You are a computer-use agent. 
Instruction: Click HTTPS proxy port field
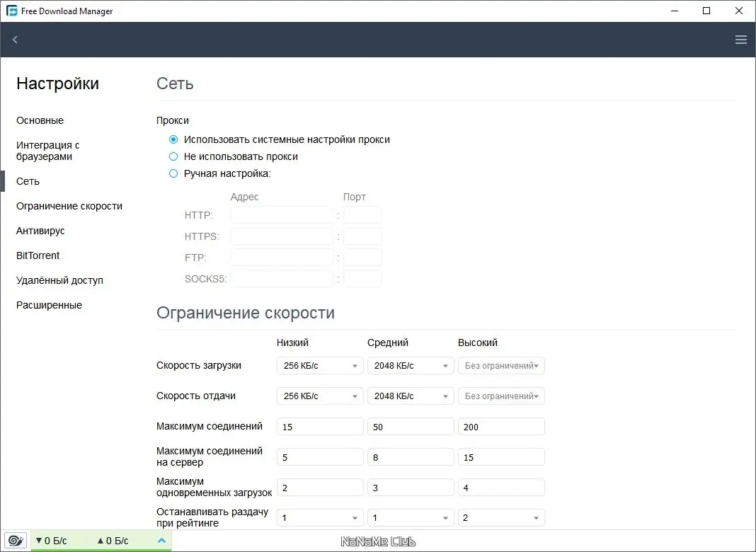click(x=362, y=236)
